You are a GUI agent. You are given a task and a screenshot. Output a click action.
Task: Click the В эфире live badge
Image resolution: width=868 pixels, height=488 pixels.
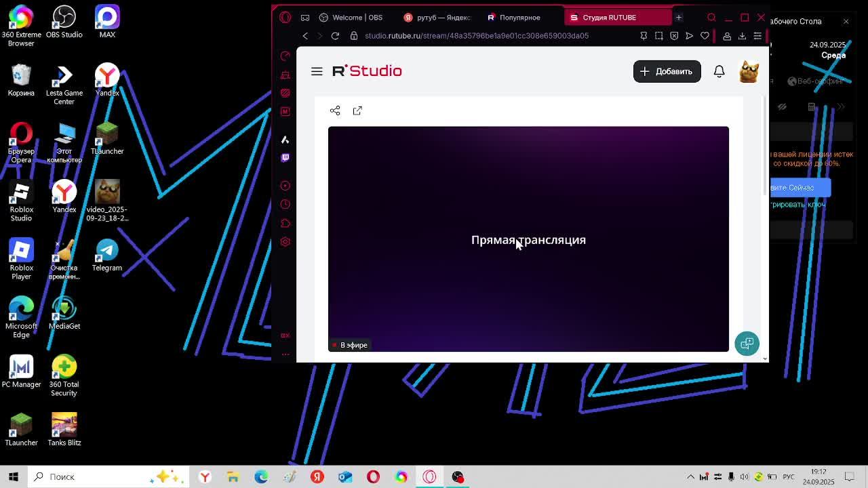(x=351, y=345)
